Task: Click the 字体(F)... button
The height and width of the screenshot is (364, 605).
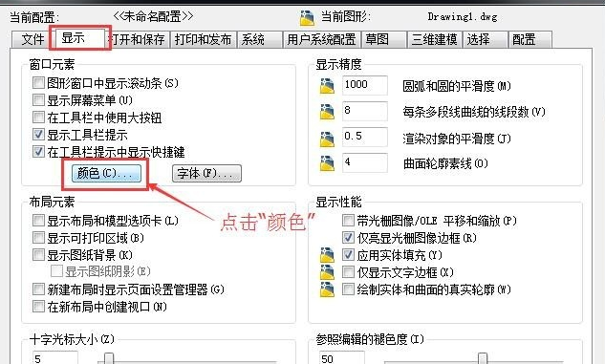Action: click(206, 173)
